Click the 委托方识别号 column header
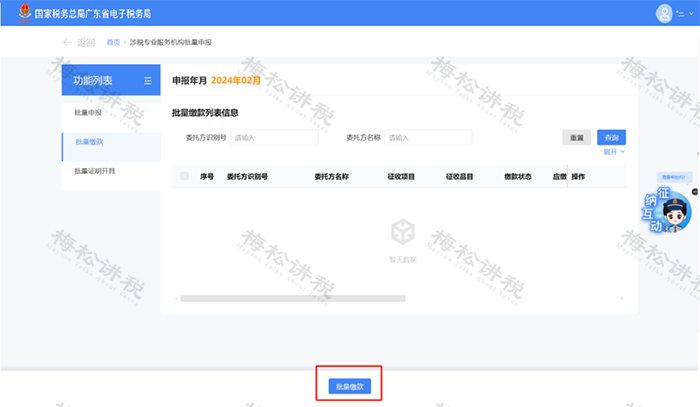The height and width of the screenshot is (407, 700). (x=247, y=177)
